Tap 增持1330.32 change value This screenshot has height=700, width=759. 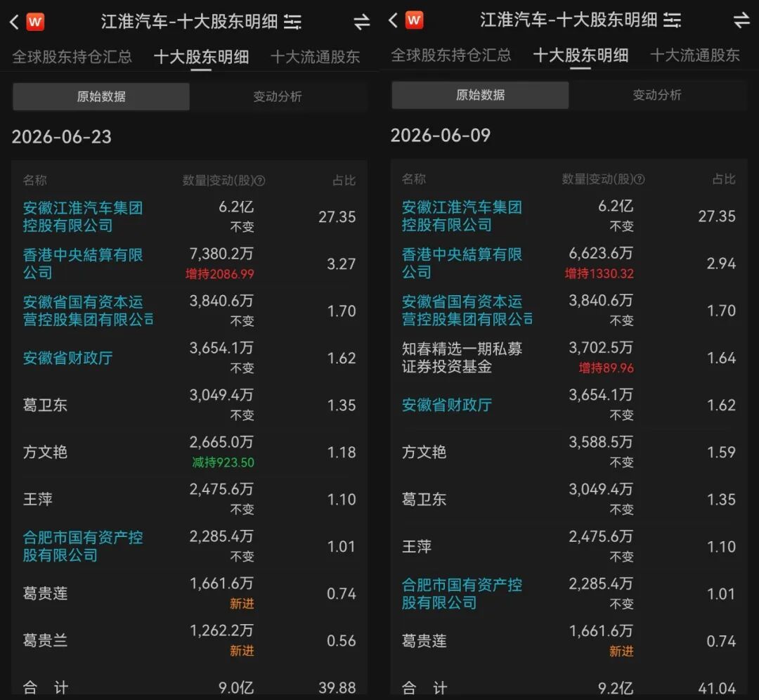click(x=599, y=273)
